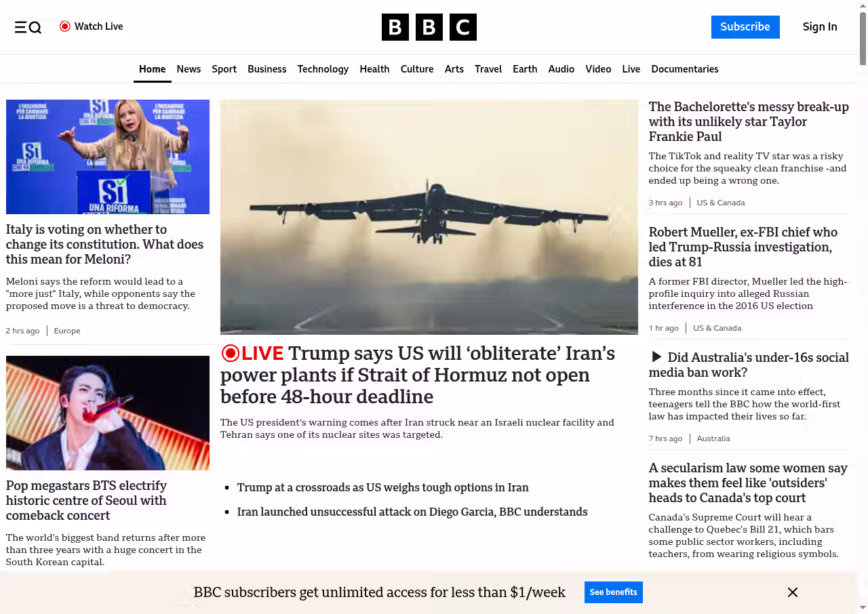Click the Subscribe button

coord(745,27)
